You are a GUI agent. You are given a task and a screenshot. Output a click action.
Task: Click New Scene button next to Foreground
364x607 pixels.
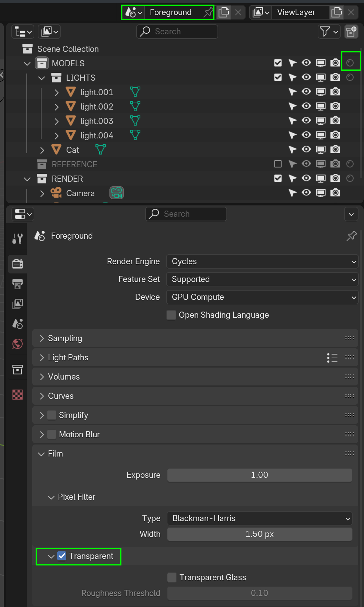(224, 12)
